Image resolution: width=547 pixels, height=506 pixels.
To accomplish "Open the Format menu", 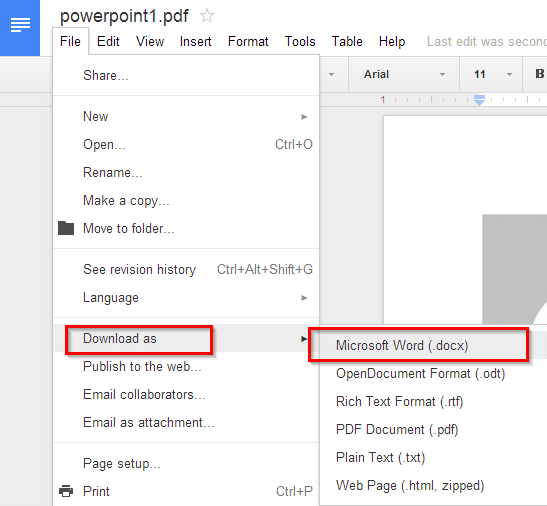I will [x=248, y=42].
